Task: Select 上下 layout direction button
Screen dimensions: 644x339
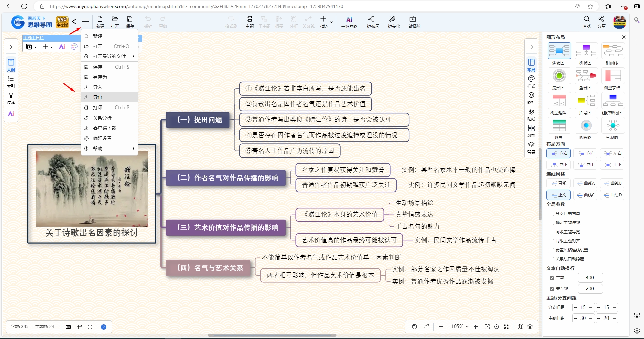Action: tap(612, 165)
